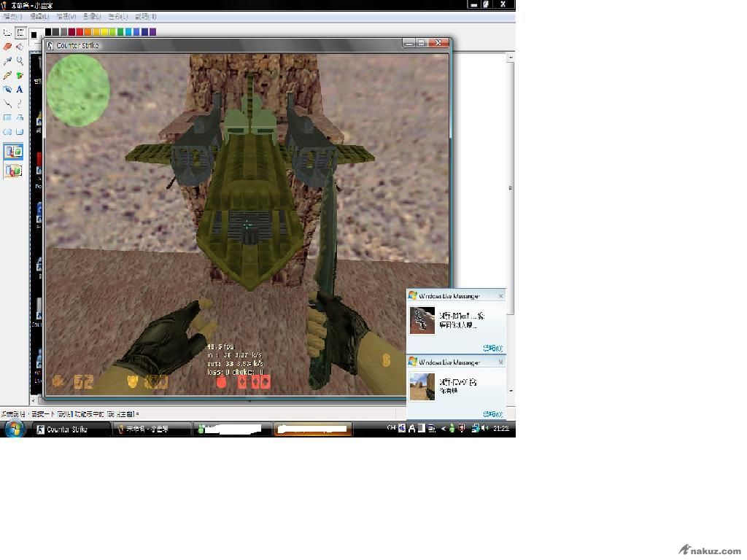Open options link in lower Messenger notification

pos(492,414)
